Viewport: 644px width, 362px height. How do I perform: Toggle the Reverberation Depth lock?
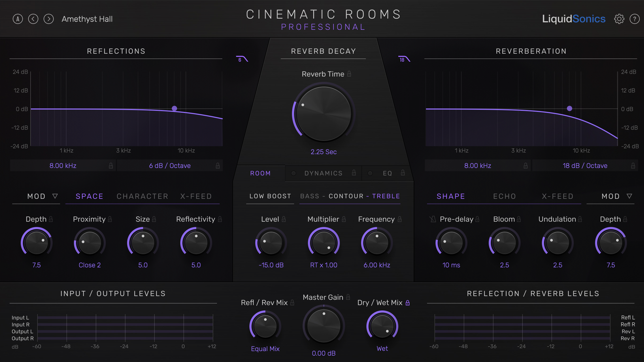tap(625, 219)
